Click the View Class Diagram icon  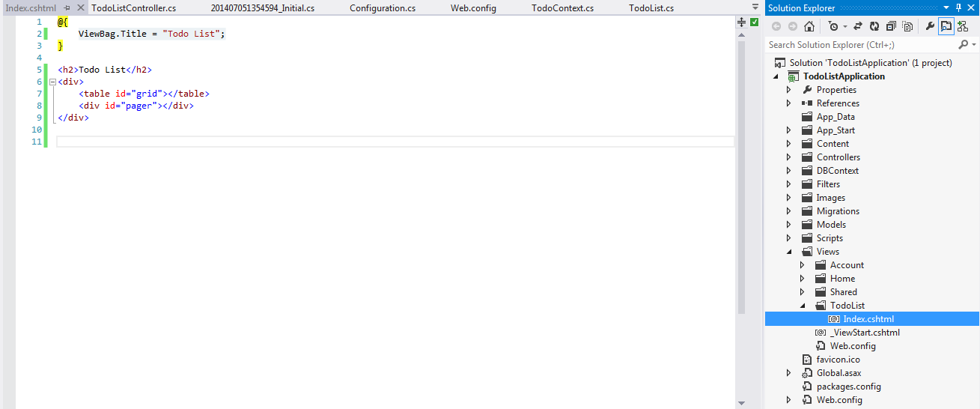(963, 26)
